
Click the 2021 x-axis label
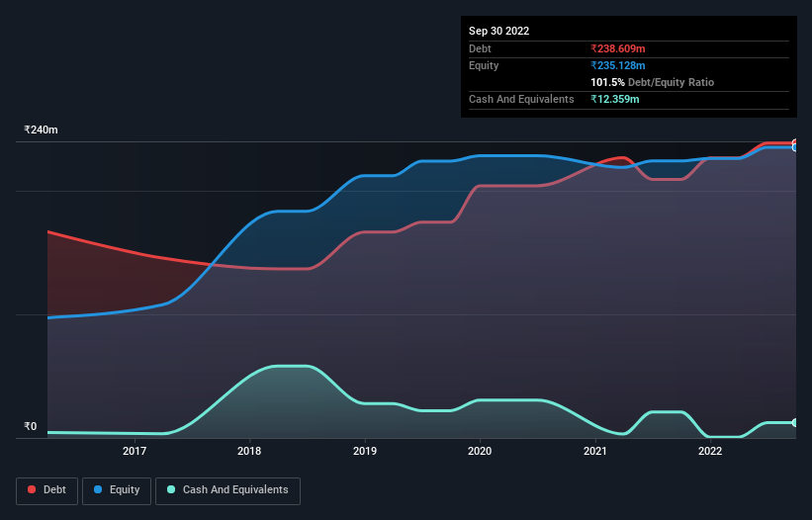595,451
